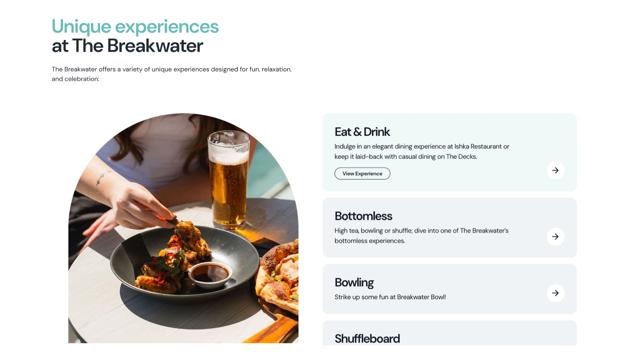
Task: Click the Ishka Restaurant description text
Action: (422, 152)
